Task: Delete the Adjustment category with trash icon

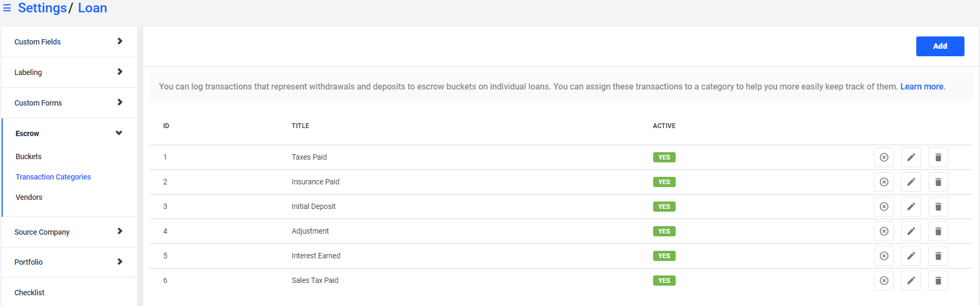Action: pyautogui.click(x=938, y=232)
